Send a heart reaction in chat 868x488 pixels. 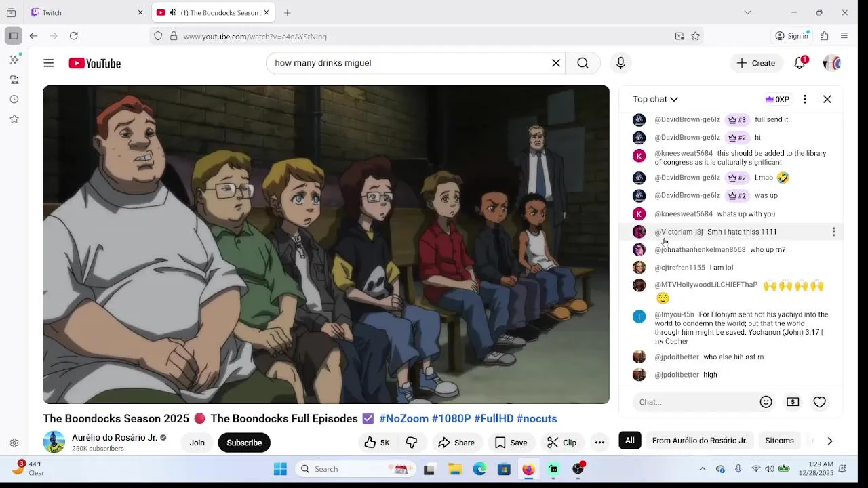click(x=820, y=402)
